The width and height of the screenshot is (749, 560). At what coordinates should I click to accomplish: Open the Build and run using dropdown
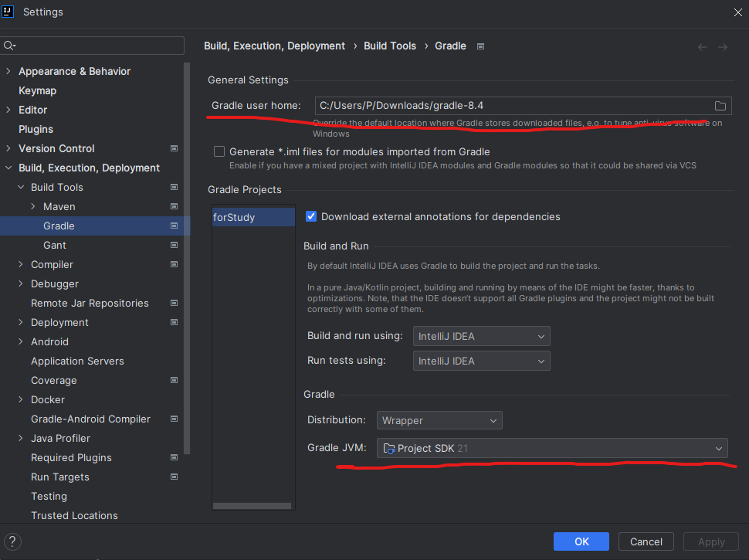pyautogui.click(x=482, y=336)
